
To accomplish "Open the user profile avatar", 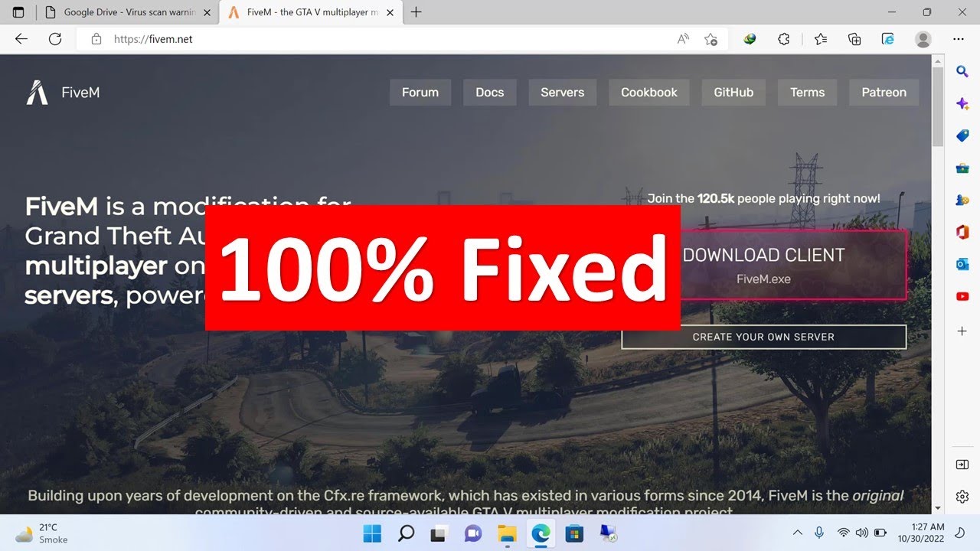I will coord(923,39).
